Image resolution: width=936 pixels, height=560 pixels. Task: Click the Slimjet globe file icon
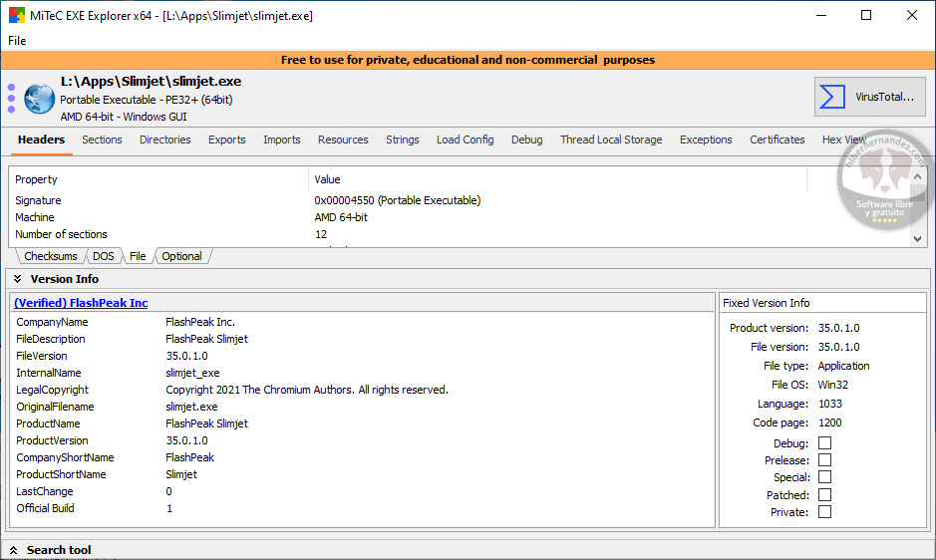[39, 99]
